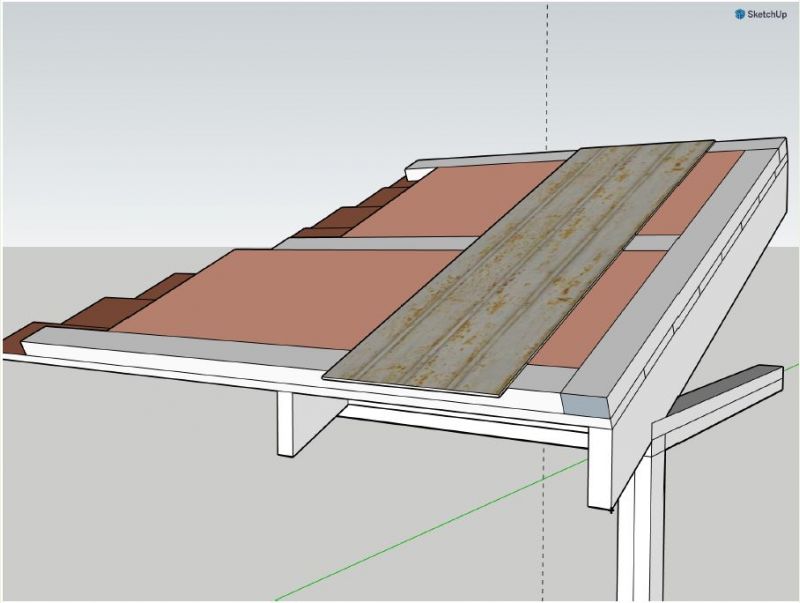
Task: Select the rusty corrugated metal sheet
Action: tap(518, 268)
